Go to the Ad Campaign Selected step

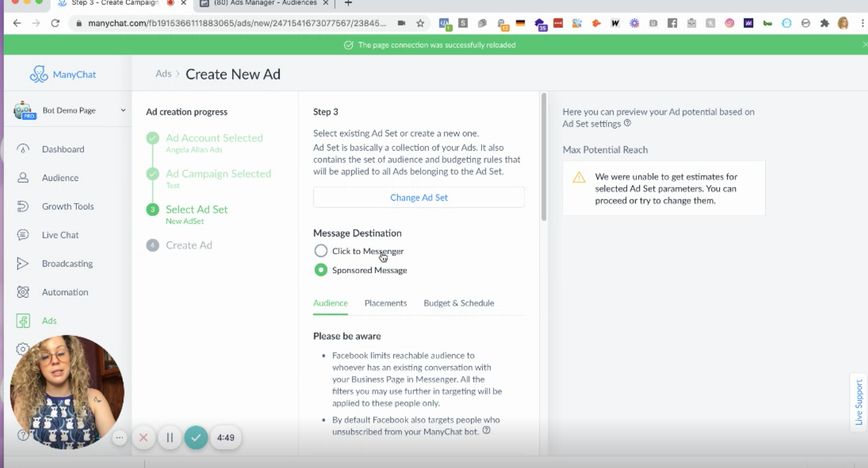[x=219, y=174]
